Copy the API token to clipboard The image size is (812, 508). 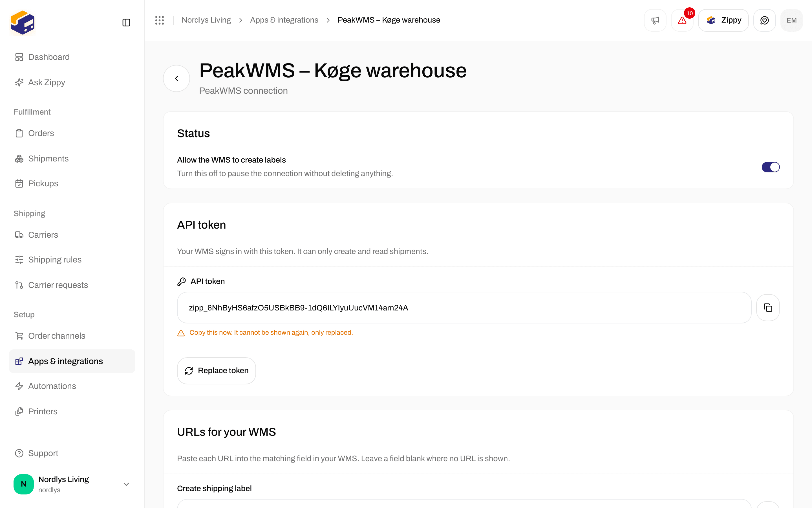tap(768, 307)
